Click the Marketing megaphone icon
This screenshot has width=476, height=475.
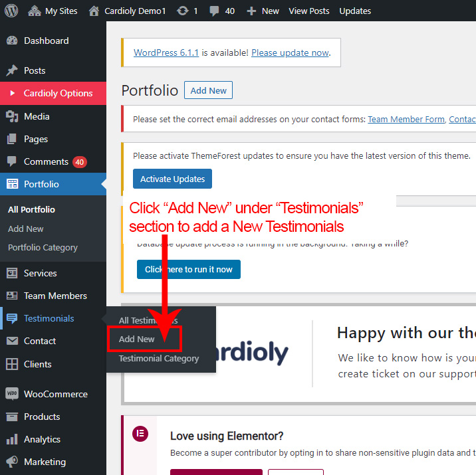click(12, 462)
